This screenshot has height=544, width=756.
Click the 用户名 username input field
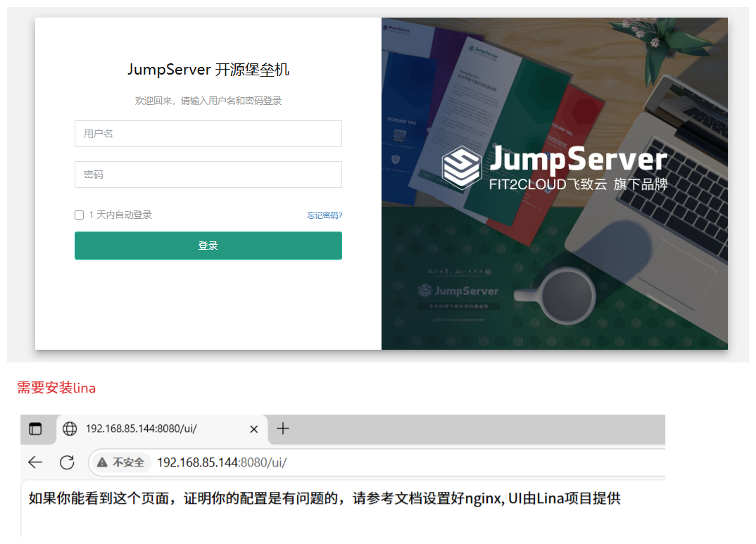(208, 134)
